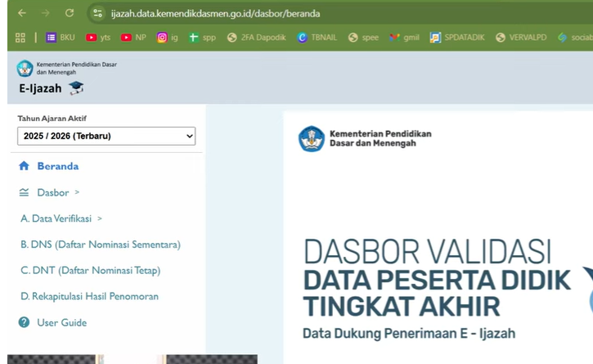
Task: Open C. DNT (Daftar Nominasi Tetap)
Action: 91,271
